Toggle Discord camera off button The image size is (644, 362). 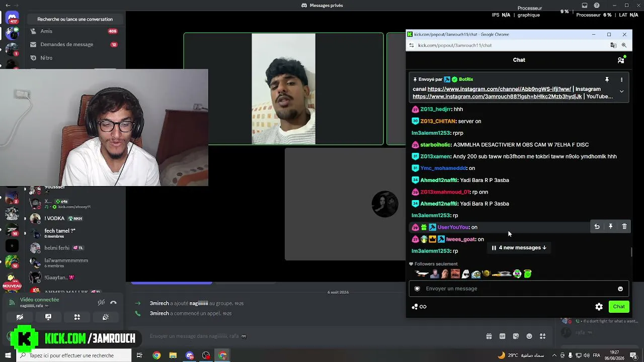point(20,317)
